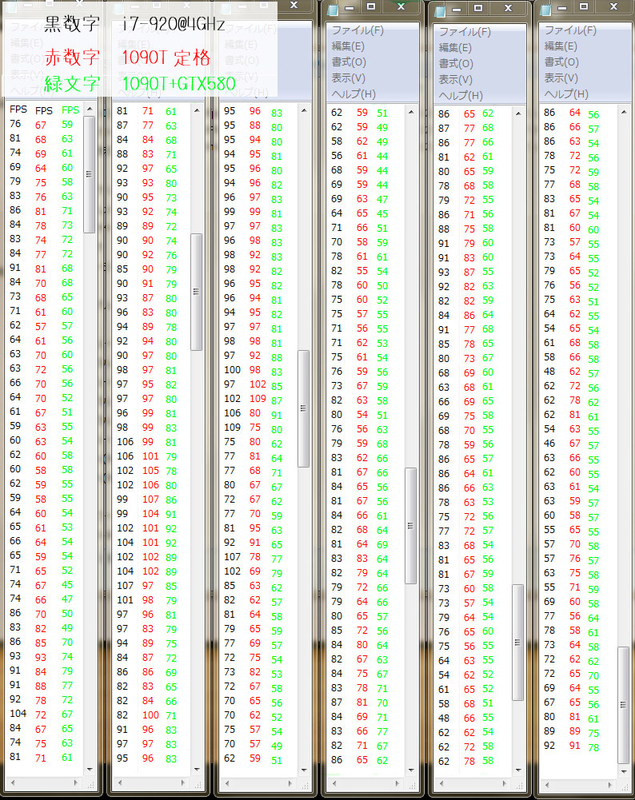
Task: Click scroll-up arrow in the fourth Notepad window
Action: 411,112
